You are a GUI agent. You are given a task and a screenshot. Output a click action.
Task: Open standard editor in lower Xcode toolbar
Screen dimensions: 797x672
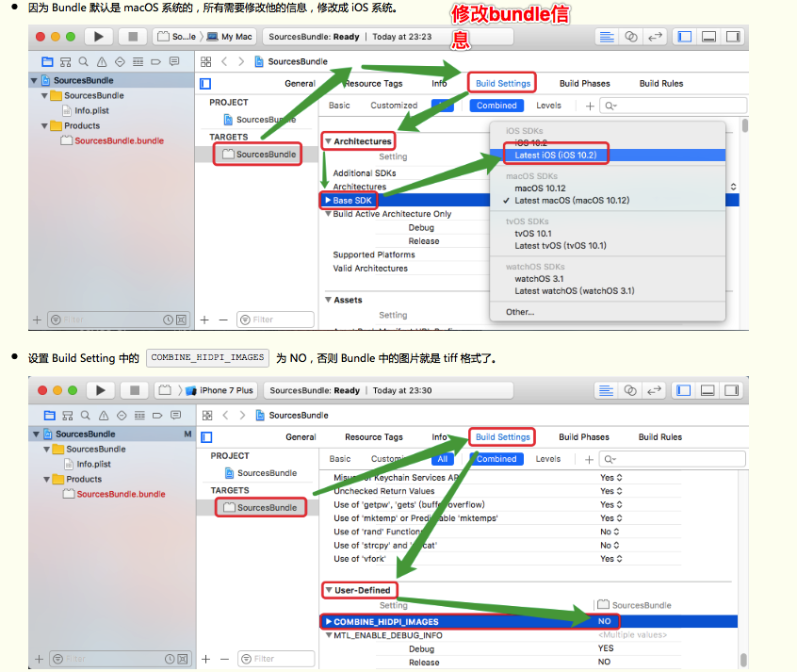tap(606, 390)
